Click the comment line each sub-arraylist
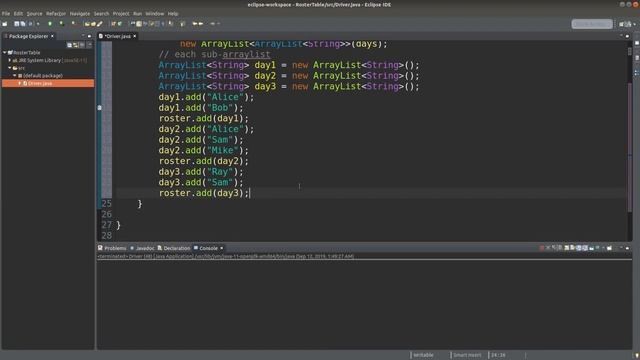Viewport: 640px width, 360px height. click(214, 54)
